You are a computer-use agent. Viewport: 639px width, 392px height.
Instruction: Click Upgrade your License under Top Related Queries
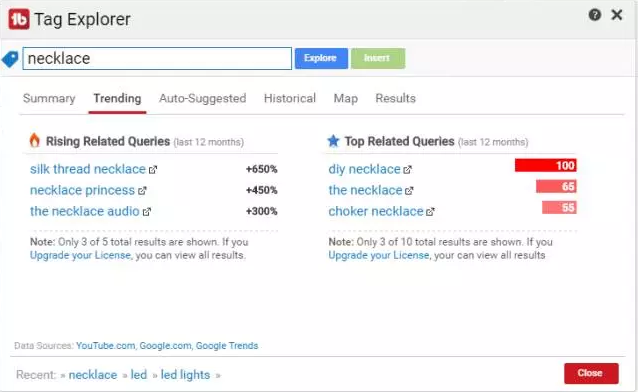tap(379, 255)
